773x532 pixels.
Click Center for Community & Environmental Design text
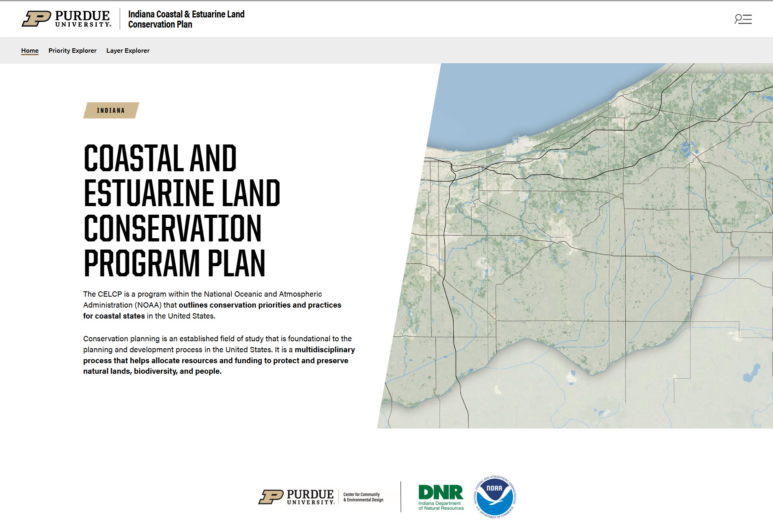pos(363,497)
